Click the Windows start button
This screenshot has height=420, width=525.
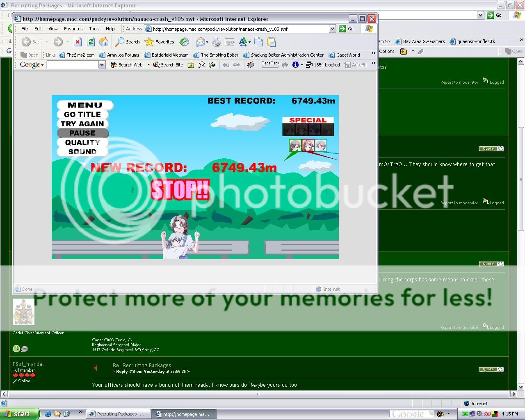[19, 414]
